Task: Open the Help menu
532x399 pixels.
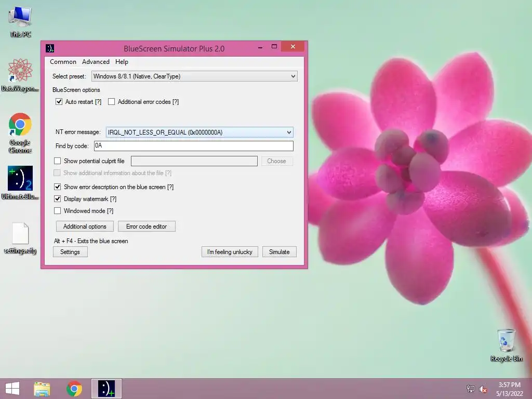Action: click(x=122, y=62)
